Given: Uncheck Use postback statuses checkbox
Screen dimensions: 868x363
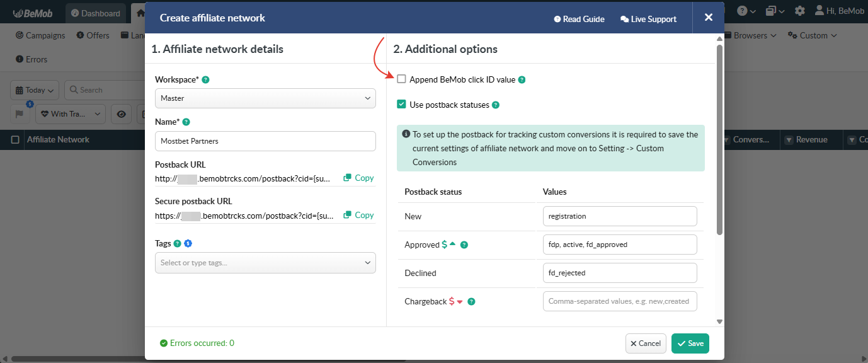Looking at the screenshot, I should [401, 105].
